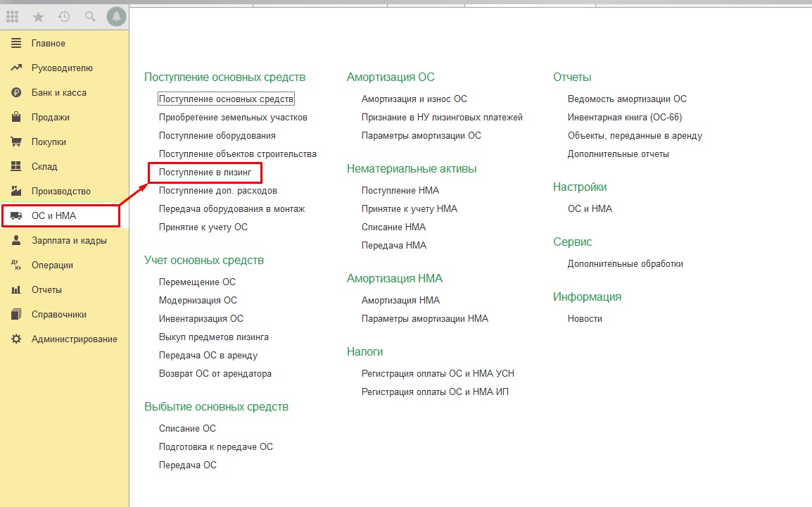812x507 pixels.
Task: Open the notifications bell icon
Action: [x=115, y=16]
